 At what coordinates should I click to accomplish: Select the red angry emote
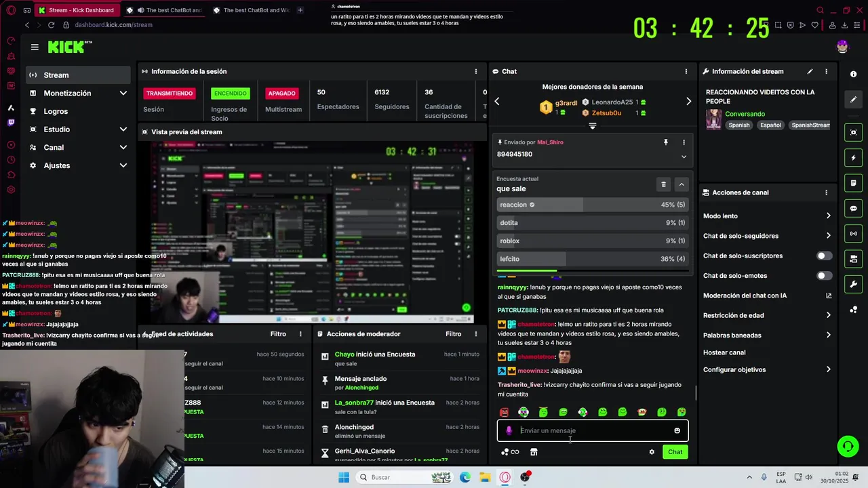[x=504, y=412]
